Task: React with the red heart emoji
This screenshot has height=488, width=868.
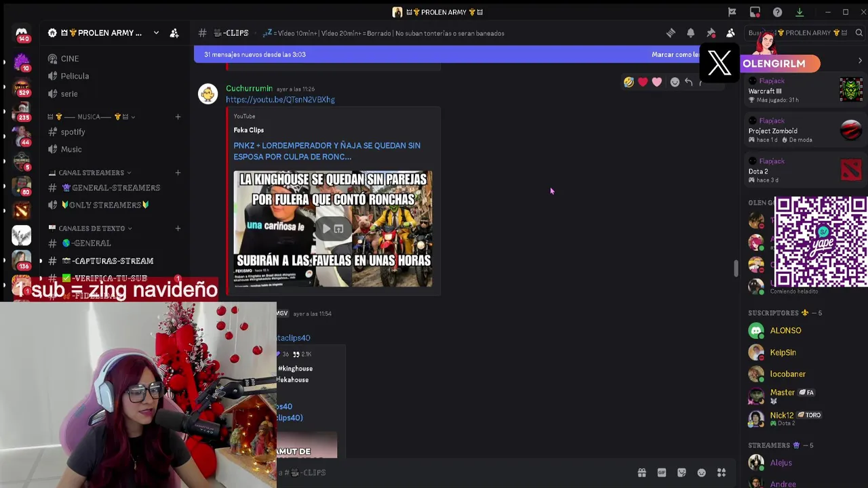Action: [x=643, y=82]
